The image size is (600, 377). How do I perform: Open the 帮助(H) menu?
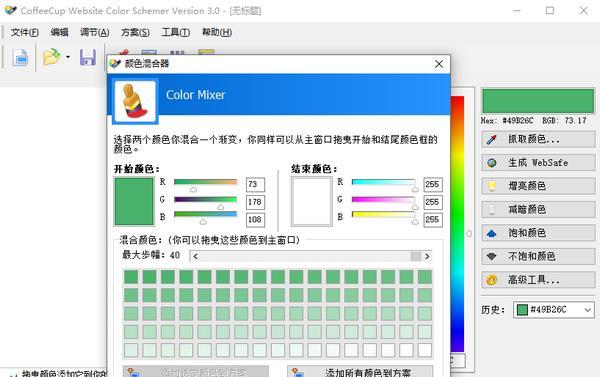(217, 33)
